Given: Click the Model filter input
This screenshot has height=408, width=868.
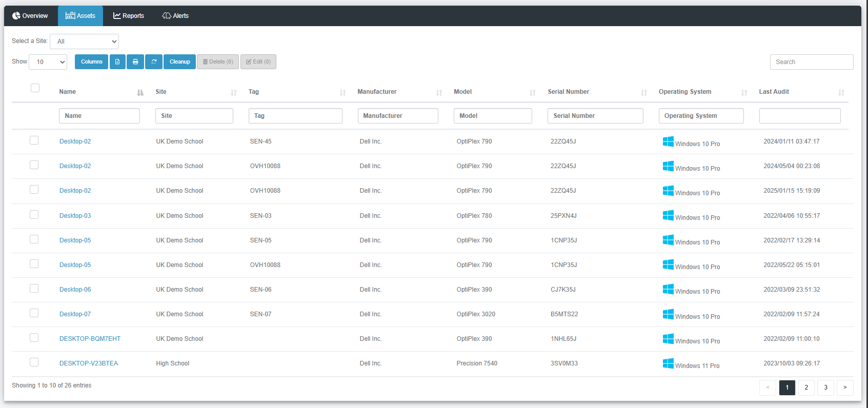Looking at the screenshot, I should (493, 116).
